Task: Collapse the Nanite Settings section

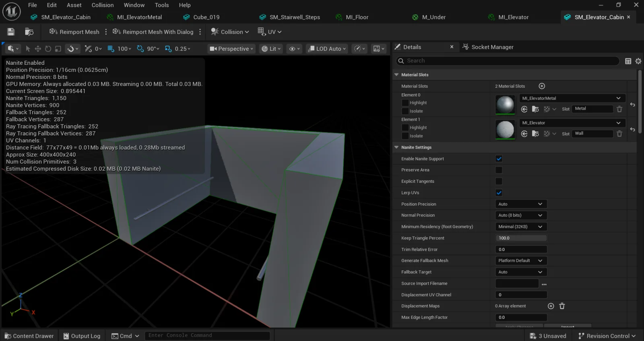Action: click(x=396, y=147)
